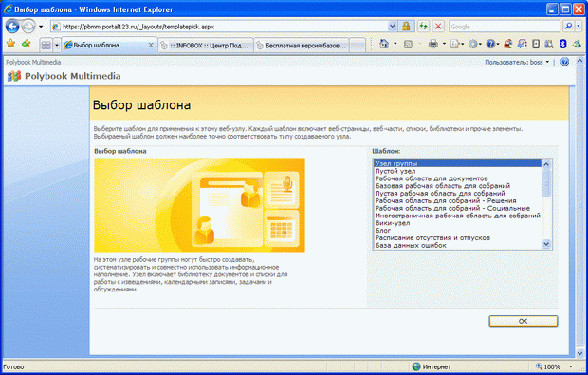Open the Пользователь: boss user menu
Image resolution: width=588 pixels, height=375 pixels.
tap(517, 62)
